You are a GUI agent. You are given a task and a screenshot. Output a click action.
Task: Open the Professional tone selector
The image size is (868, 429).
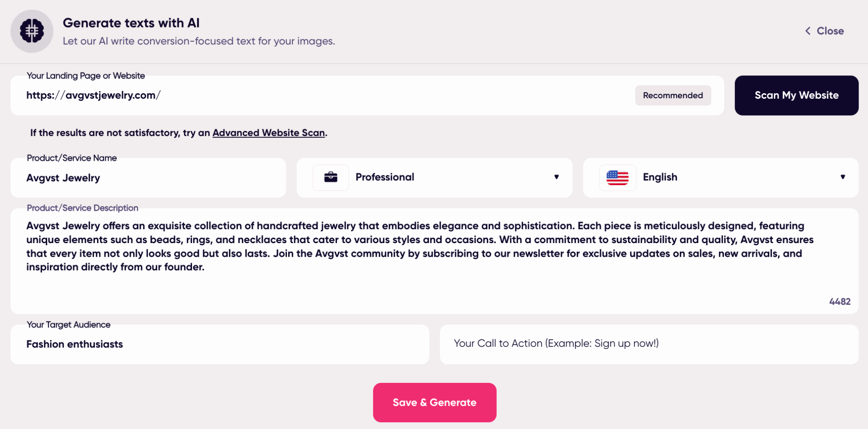click(434, 177)
